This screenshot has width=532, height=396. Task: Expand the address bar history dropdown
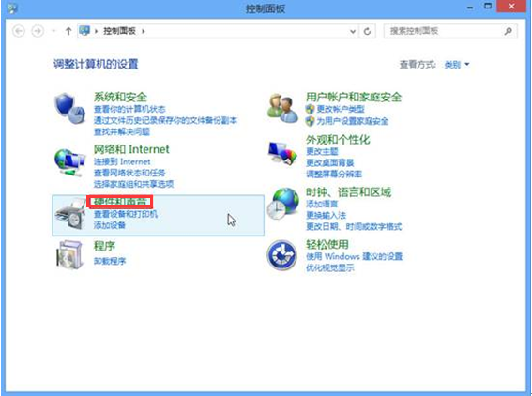coord(353,31)
